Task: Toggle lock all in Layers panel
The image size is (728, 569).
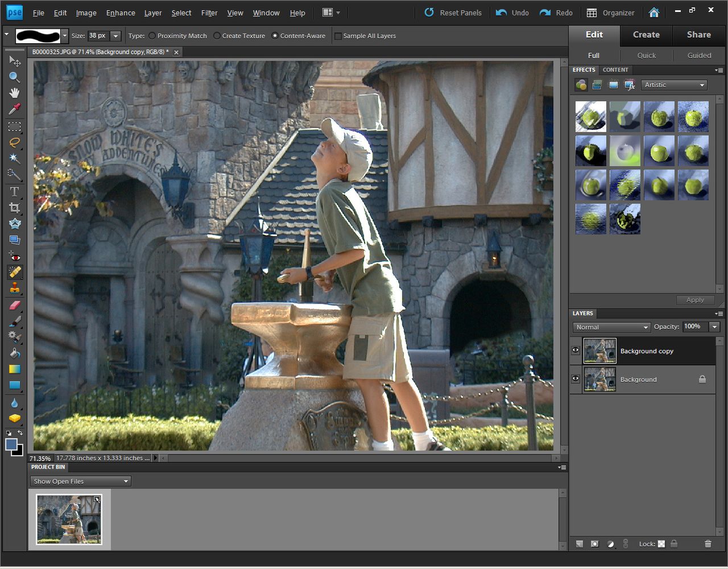Action: pyautogui.click(x=674, y=544)
